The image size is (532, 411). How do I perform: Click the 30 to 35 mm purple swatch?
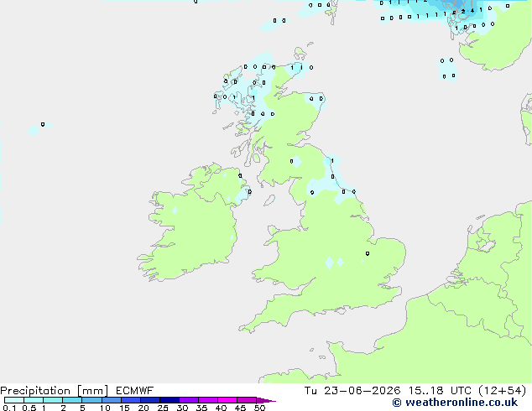click(189, 400)
